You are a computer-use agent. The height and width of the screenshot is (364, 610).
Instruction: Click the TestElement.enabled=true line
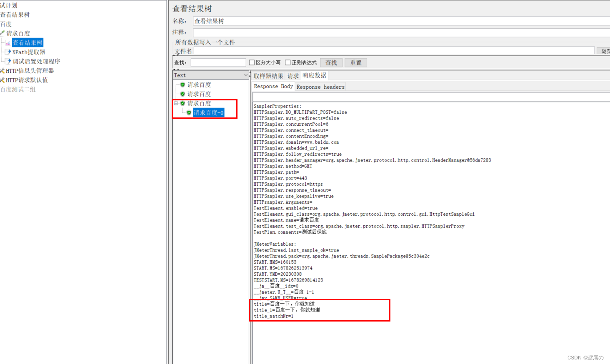285,208
